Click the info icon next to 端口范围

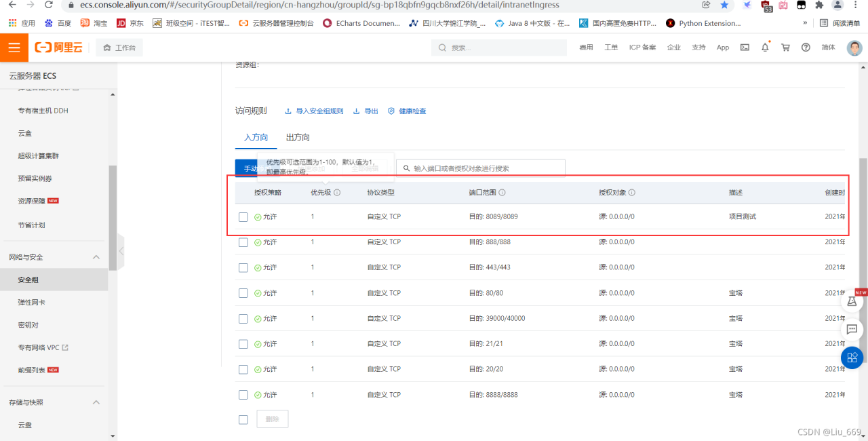502,193
